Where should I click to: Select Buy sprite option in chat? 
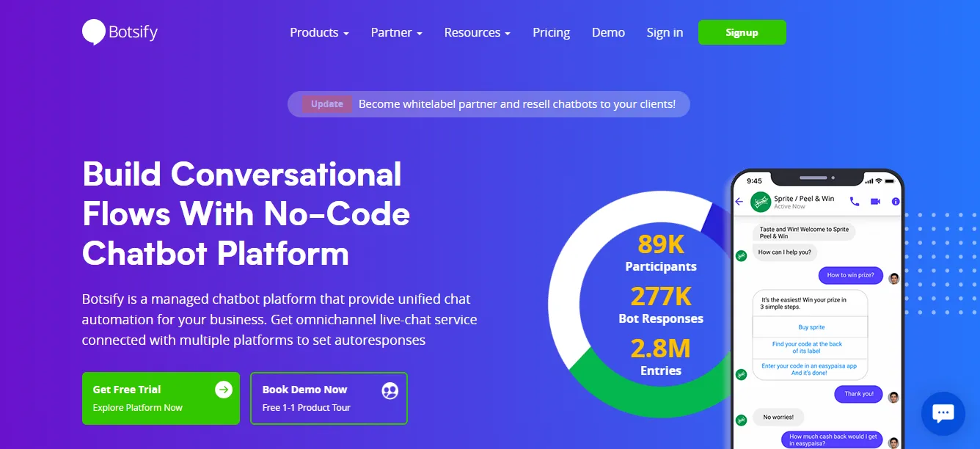(811, 327)
